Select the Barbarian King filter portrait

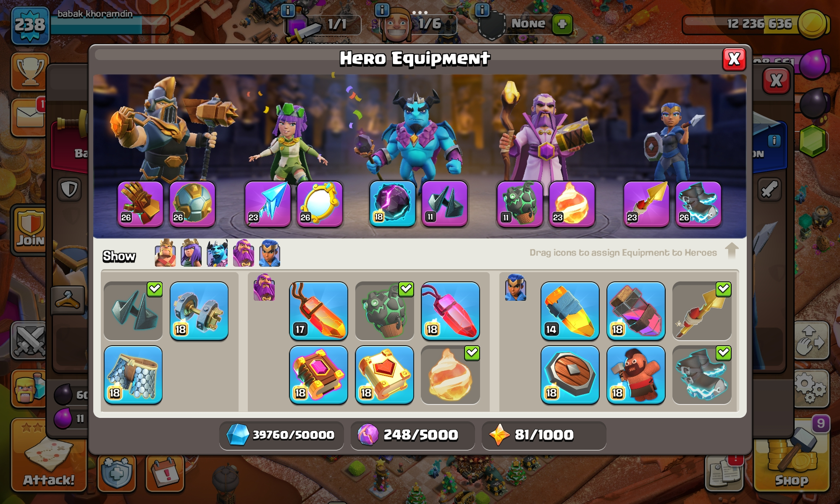(x=165, y=253)
